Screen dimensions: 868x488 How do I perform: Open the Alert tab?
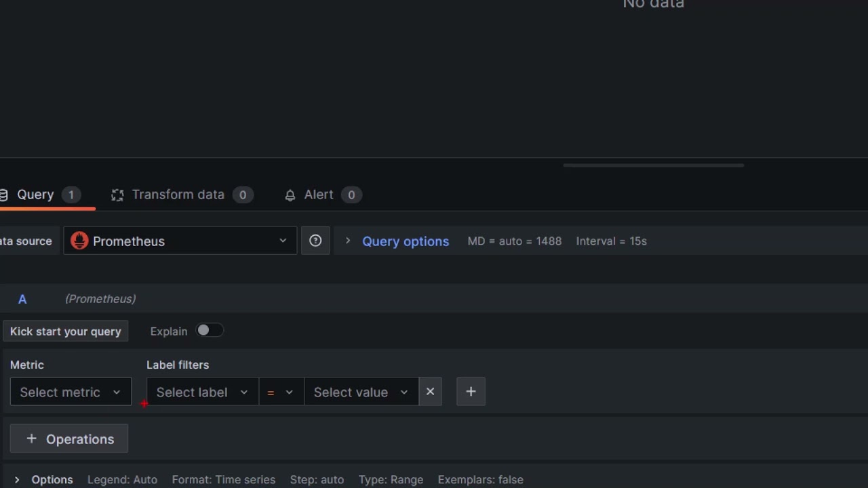323,195
